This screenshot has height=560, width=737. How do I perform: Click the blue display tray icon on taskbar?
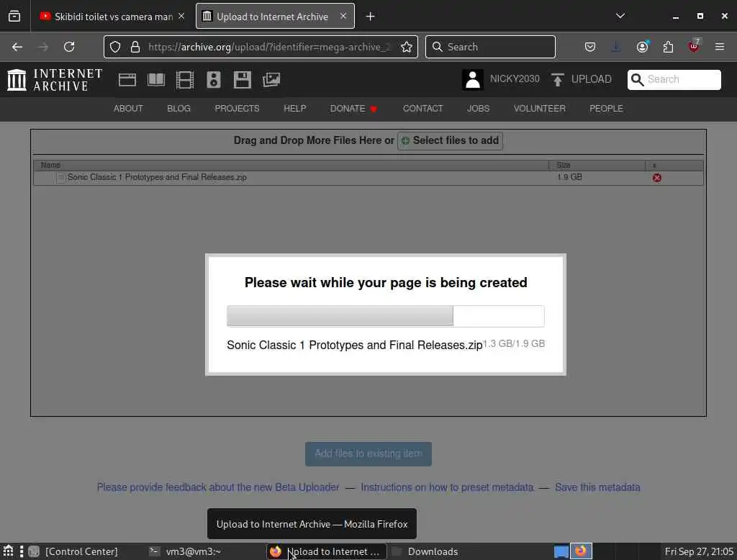tap(561, 551)
